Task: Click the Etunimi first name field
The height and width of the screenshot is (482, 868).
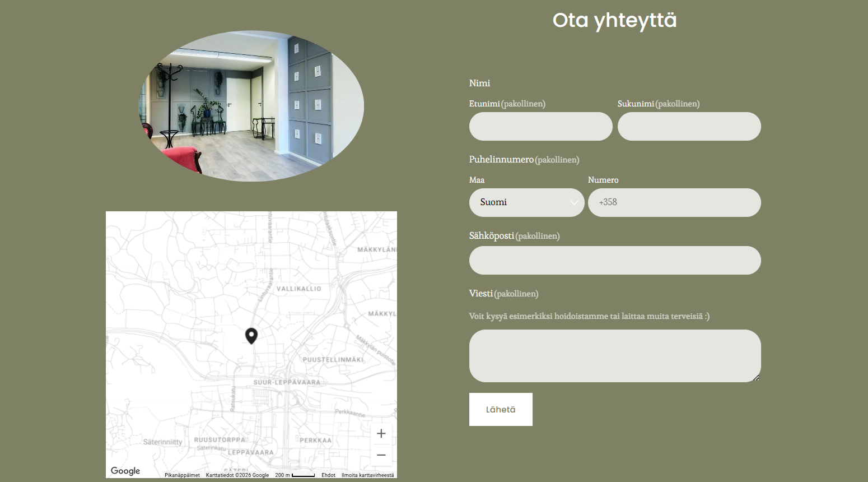Action: [x=541, y=126]
